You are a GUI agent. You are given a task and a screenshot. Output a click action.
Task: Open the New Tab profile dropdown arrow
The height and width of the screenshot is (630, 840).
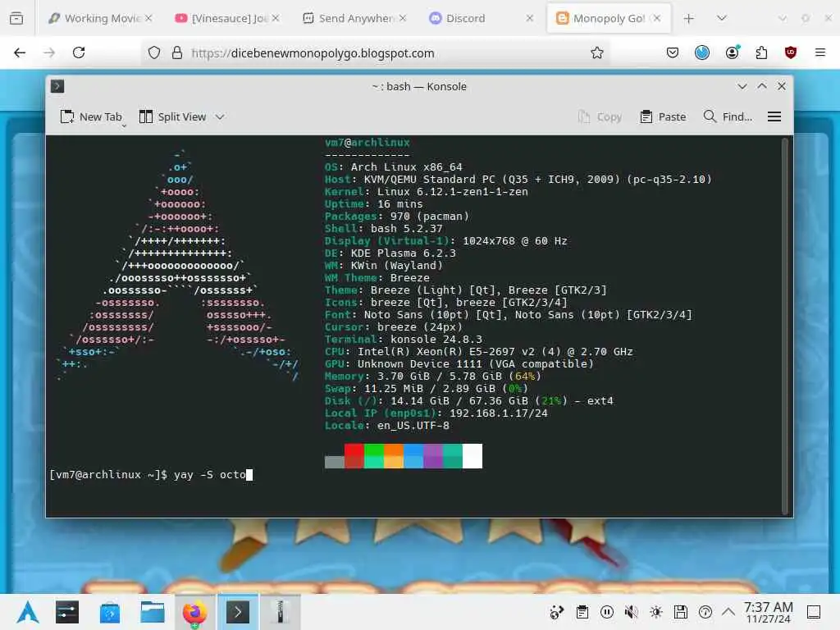124,125
